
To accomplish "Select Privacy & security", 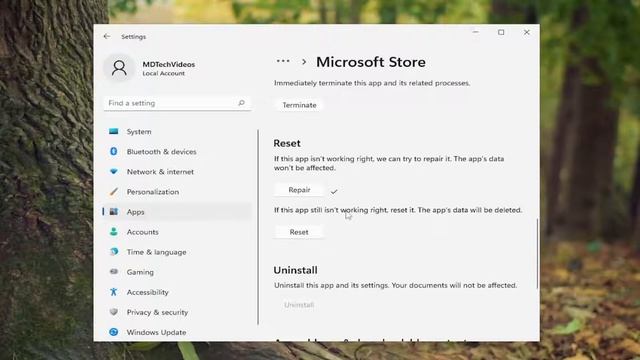I will pyautogui.click(x=157, y=312).
